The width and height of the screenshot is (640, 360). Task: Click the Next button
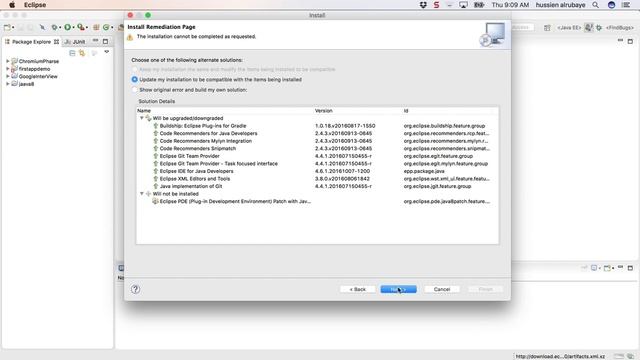398,289
